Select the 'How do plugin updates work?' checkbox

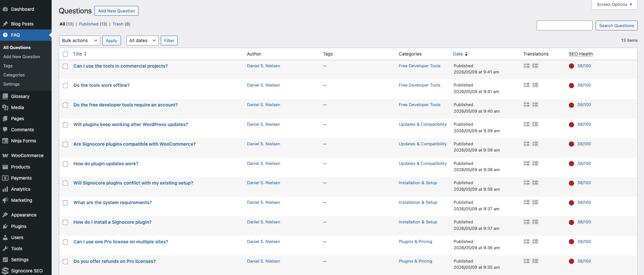coord(65,164)
